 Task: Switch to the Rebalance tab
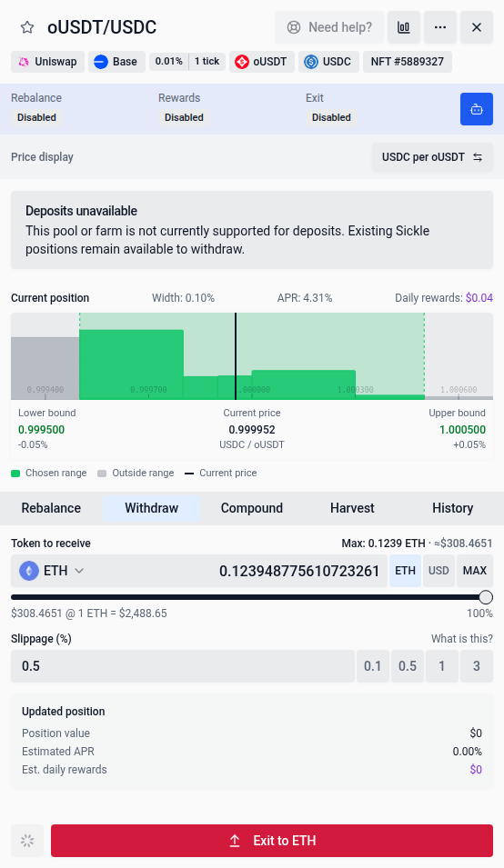(51, 508)
